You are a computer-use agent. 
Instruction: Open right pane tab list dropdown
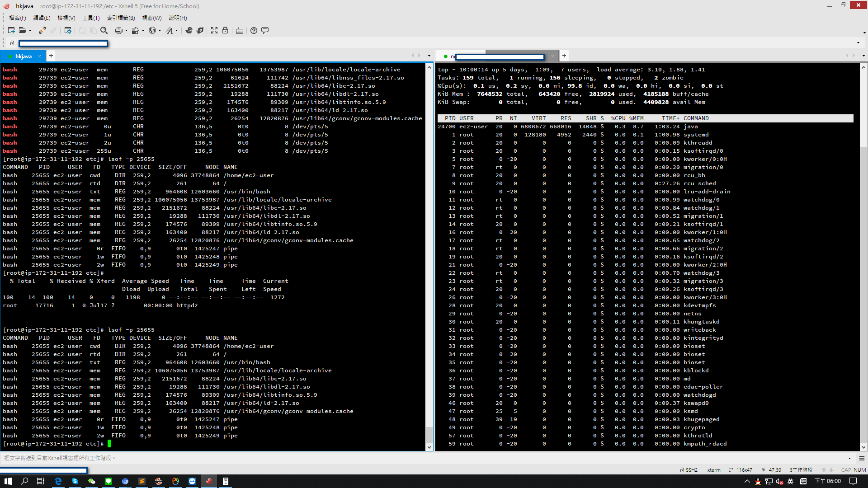(x=863, y=56)
